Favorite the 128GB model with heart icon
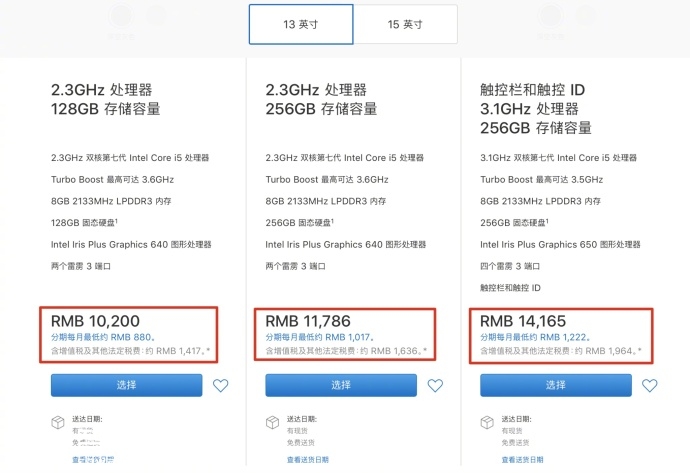Viewport: 690px width, 473px height. tap(220, 385)
